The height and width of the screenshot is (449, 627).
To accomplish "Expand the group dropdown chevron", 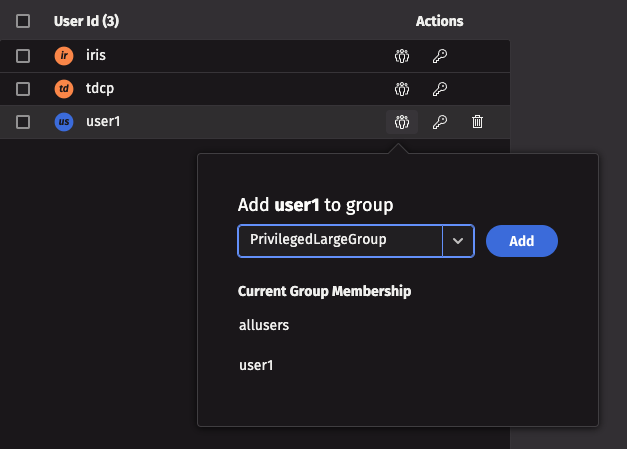I will 458,241.
